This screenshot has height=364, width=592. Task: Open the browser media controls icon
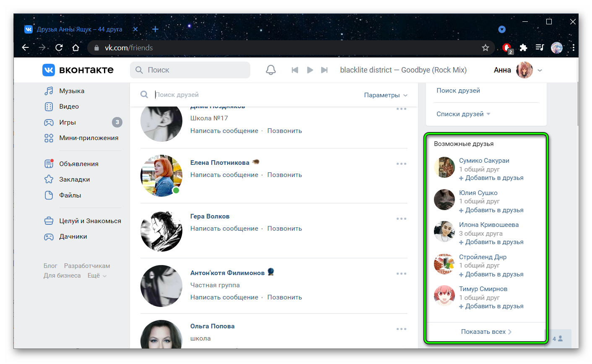point(540,48)
